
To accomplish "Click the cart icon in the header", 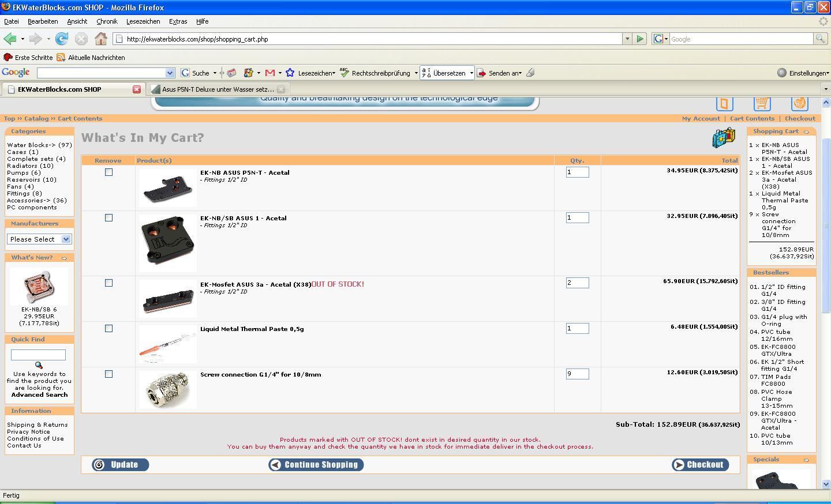I will click(x=762, y=104).
